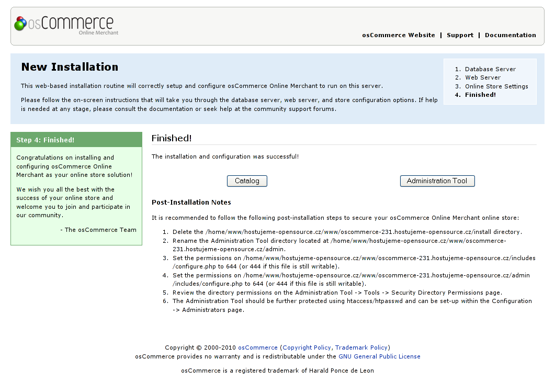Select the Web Server step

coord(483,77)
